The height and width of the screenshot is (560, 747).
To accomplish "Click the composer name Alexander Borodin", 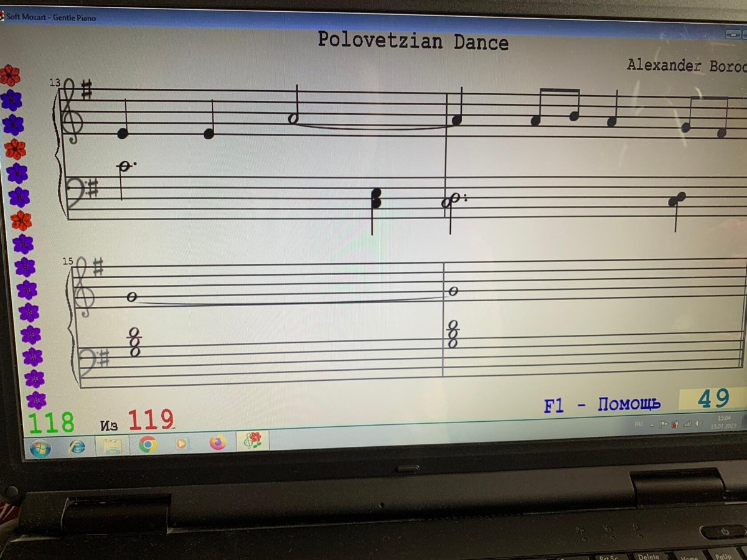I will pos(687,65).
